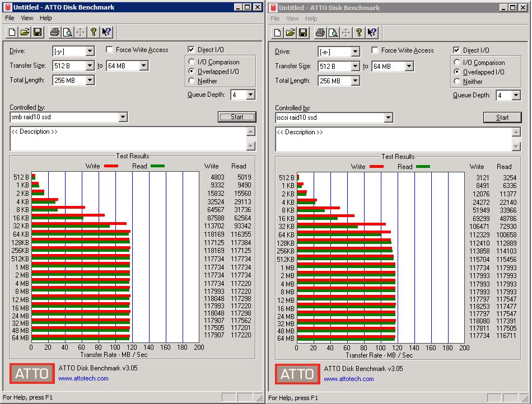Open Drive [-y-] dropdown in left window
The image size is (532, 404).
(x=90, y=51)
